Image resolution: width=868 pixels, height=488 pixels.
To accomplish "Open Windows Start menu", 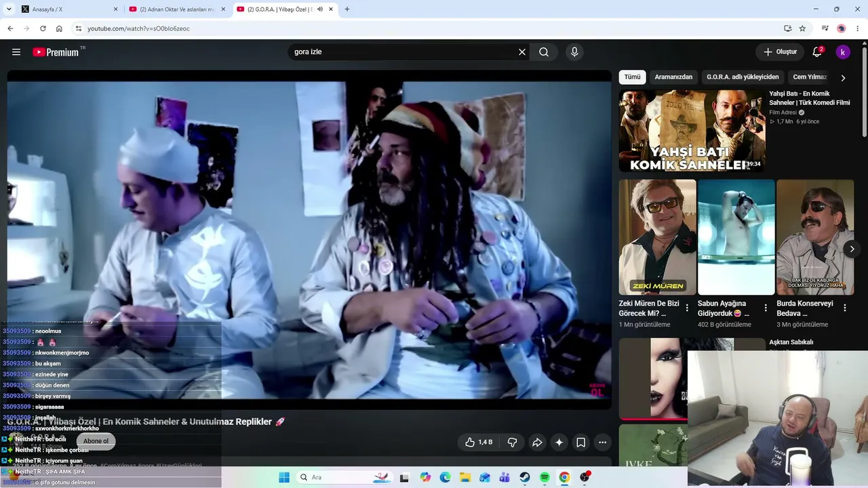I will (284, 477).
